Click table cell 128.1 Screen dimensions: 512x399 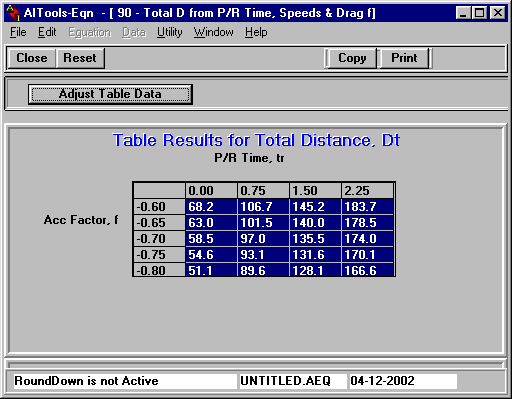pyautogui.click(x=315, y=270)
